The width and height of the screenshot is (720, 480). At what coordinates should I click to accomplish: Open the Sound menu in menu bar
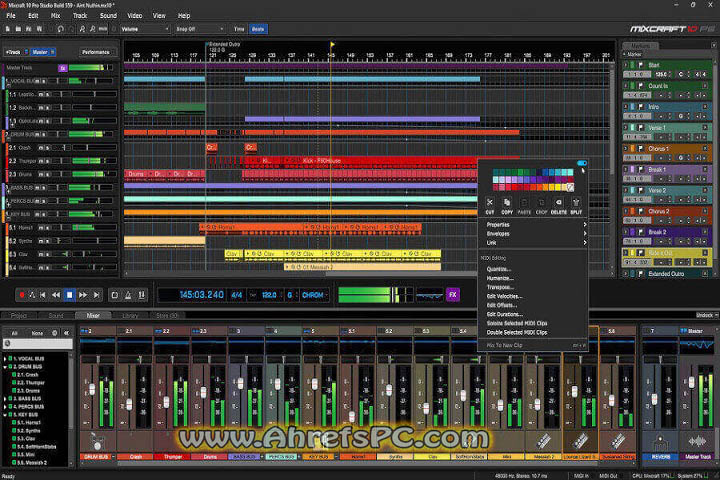[x=108, y=16]
